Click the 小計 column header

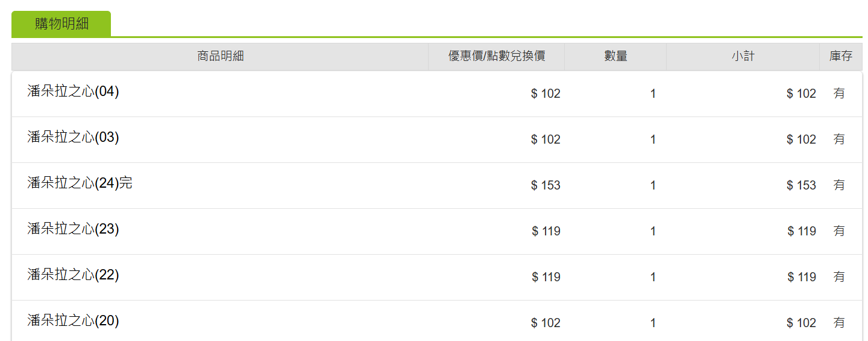(743, 57)
